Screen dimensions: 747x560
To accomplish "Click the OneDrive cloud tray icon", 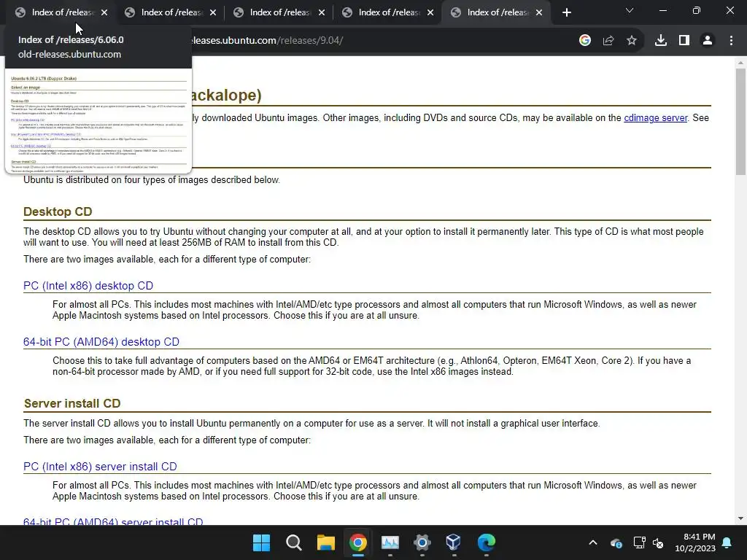I will click(x=616, y=542).
